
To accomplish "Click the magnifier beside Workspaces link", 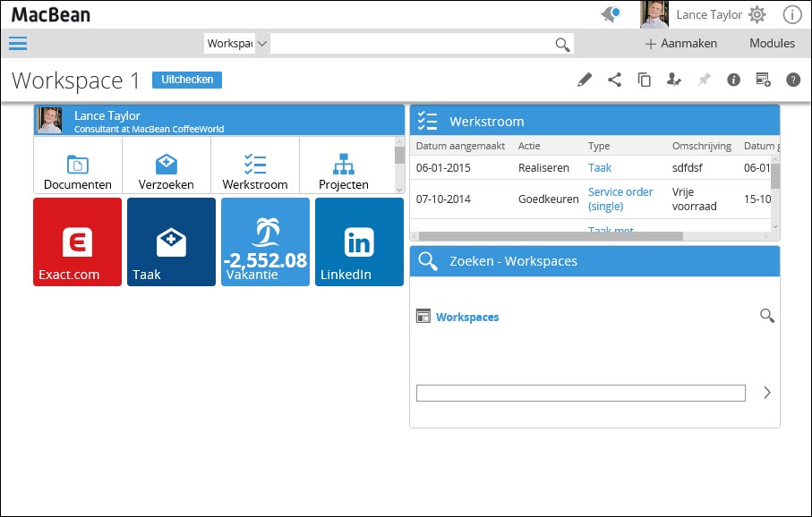I will click(x=767, y=316).
